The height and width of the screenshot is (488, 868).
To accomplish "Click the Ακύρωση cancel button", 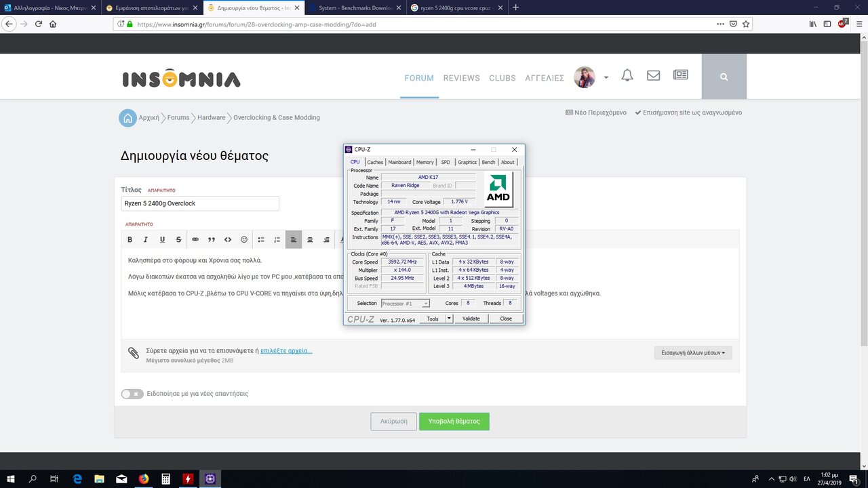I will pos(394,421).
